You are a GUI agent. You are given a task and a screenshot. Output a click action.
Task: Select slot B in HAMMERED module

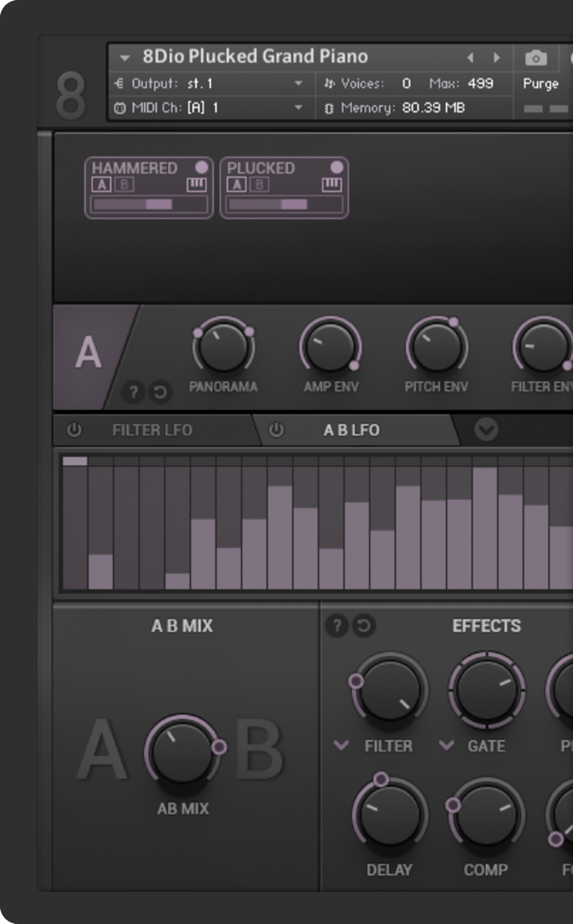tap(124, 185)
